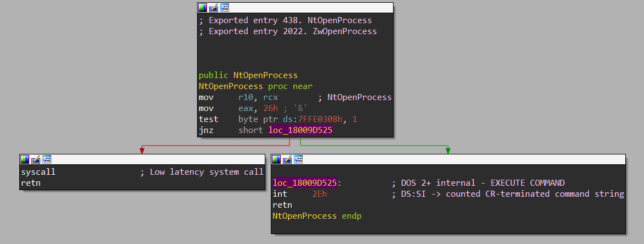
Task: Click the retn above NtOpenProcess endp
Action: pos(282,205)
